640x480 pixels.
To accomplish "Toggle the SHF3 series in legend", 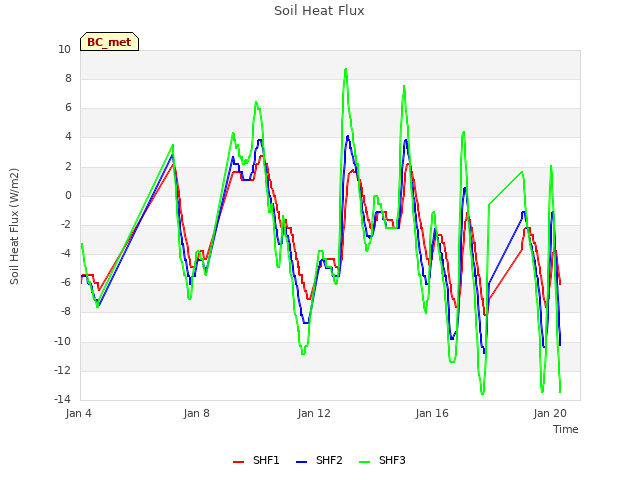I will coord(382,460).
